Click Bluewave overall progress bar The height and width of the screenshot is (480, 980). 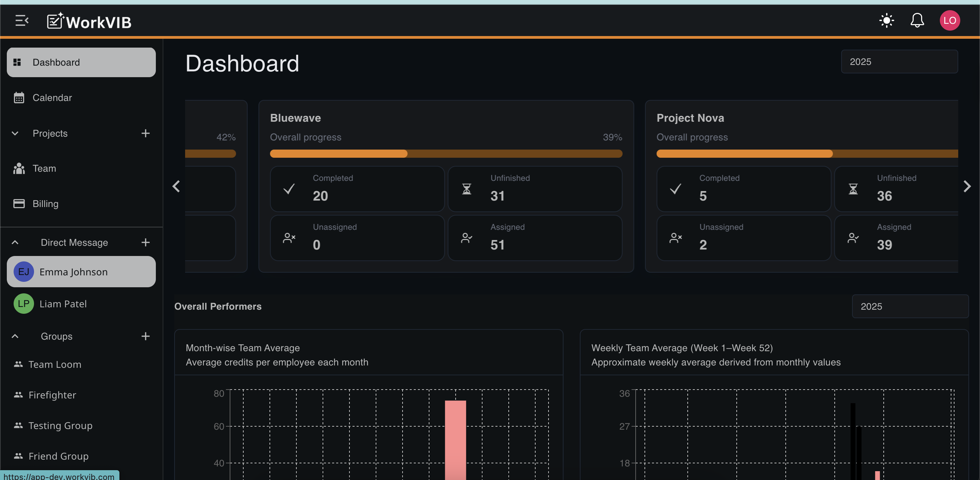[446, 154]
